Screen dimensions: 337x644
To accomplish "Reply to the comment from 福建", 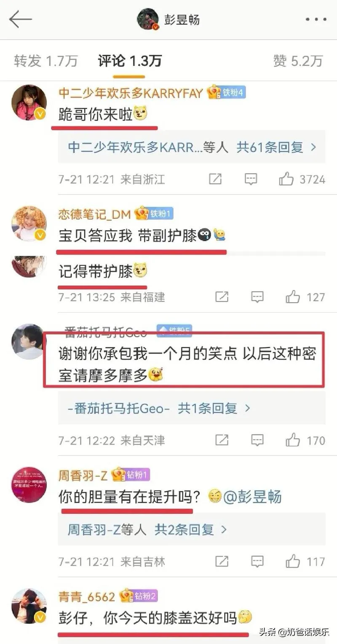I will click(x=257, y=297).
